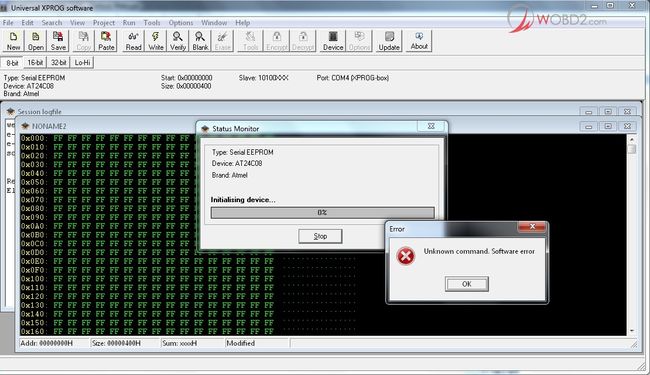Click the Paste toolbar icon
The image size is (650, 375).
click(106, 41)
